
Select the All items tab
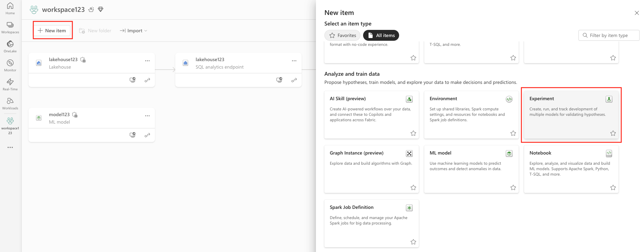coord(381,35)
